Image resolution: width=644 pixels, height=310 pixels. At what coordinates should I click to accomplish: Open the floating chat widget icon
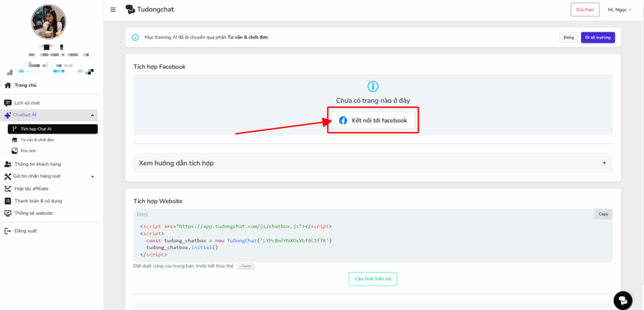[x=623, y=300]
